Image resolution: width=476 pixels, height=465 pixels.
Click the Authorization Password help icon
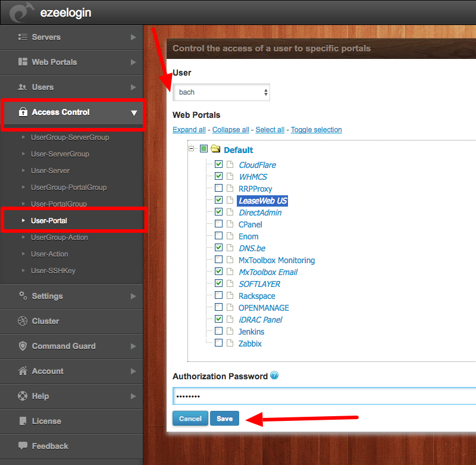click(x=274, y=376)
